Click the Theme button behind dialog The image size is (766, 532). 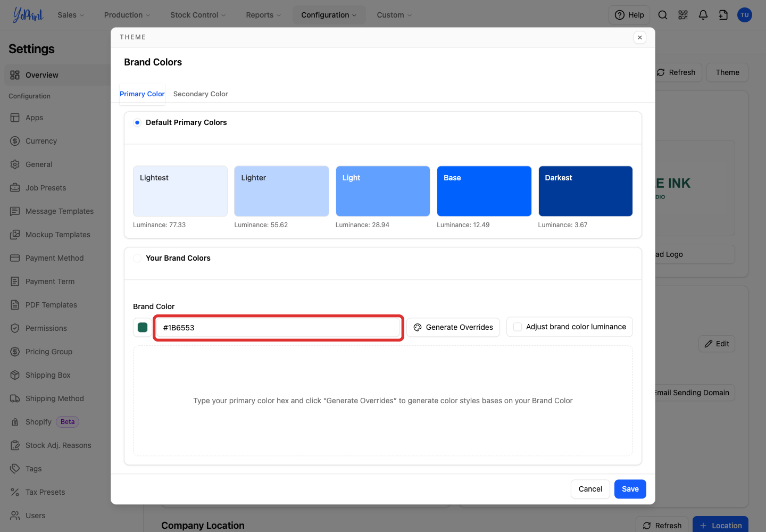pos(727,72)
